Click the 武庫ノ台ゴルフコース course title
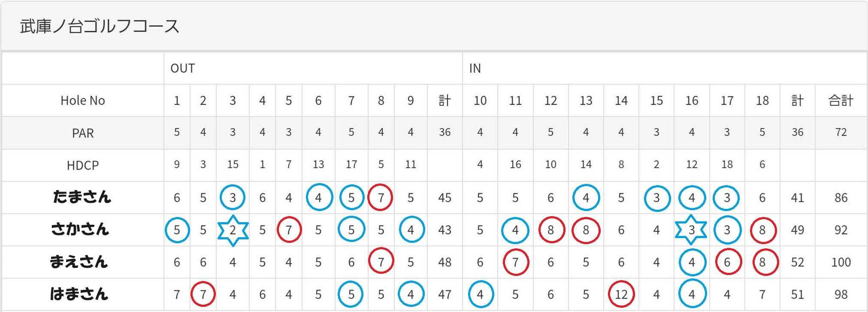The image size is (868, 312). (x=100, y=26)
